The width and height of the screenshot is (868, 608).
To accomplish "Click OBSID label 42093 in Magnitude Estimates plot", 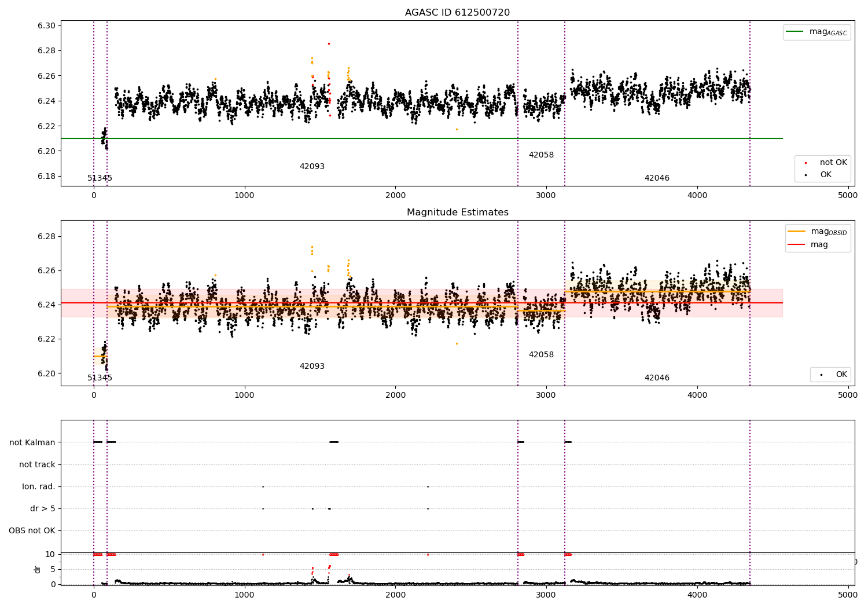I will point(312,367).
